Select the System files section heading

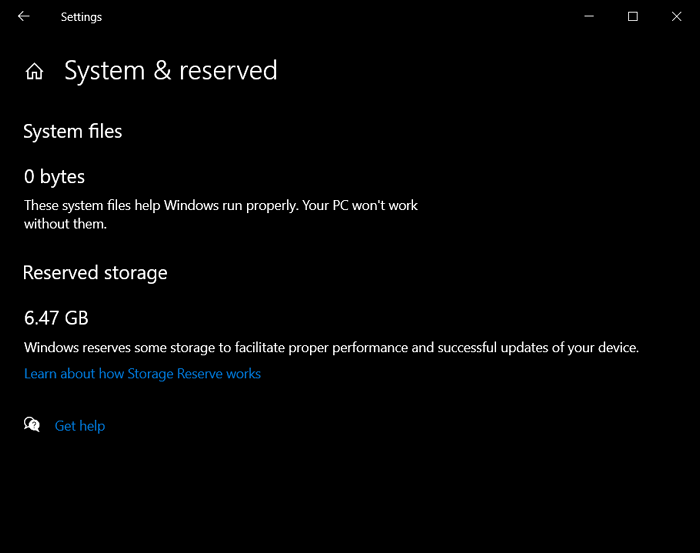73,131
